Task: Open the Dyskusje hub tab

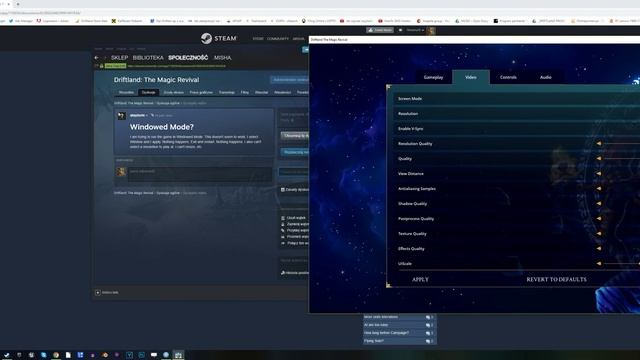Action: 149,92
